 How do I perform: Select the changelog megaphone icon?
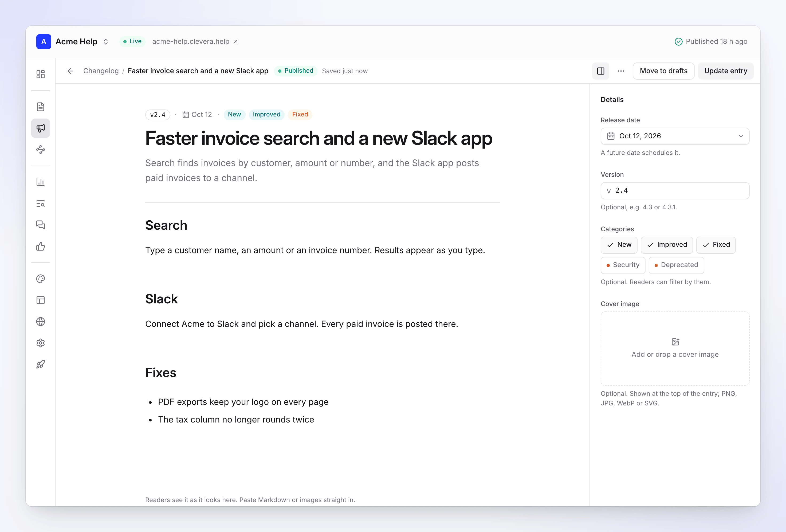click(41, 128)
